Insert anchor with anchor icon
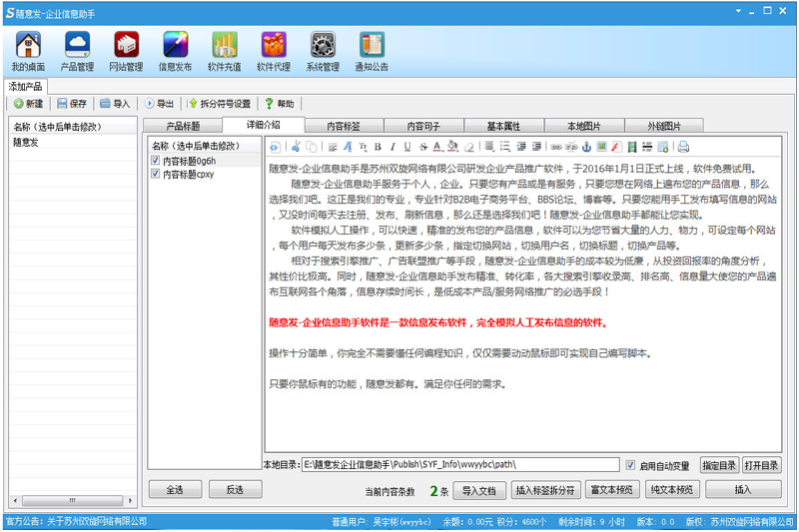The image size is (799, 532). tap(586, 147)
